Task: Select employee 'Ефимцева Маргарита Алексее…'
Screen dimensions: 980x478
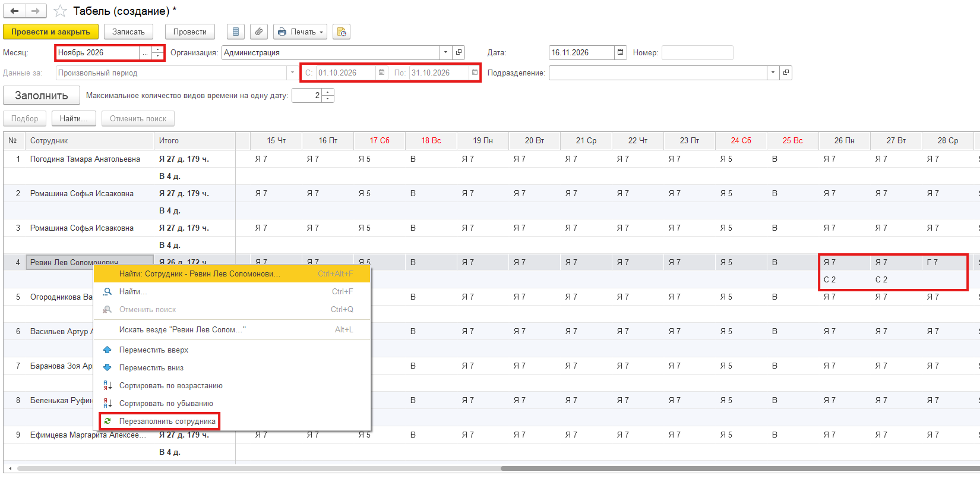Action: point(88,435)
